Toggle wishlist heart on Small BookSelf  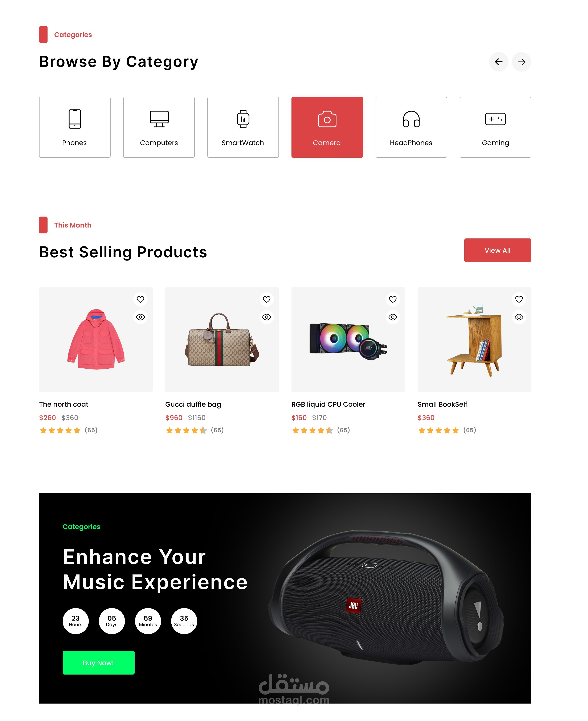point(519,299)
